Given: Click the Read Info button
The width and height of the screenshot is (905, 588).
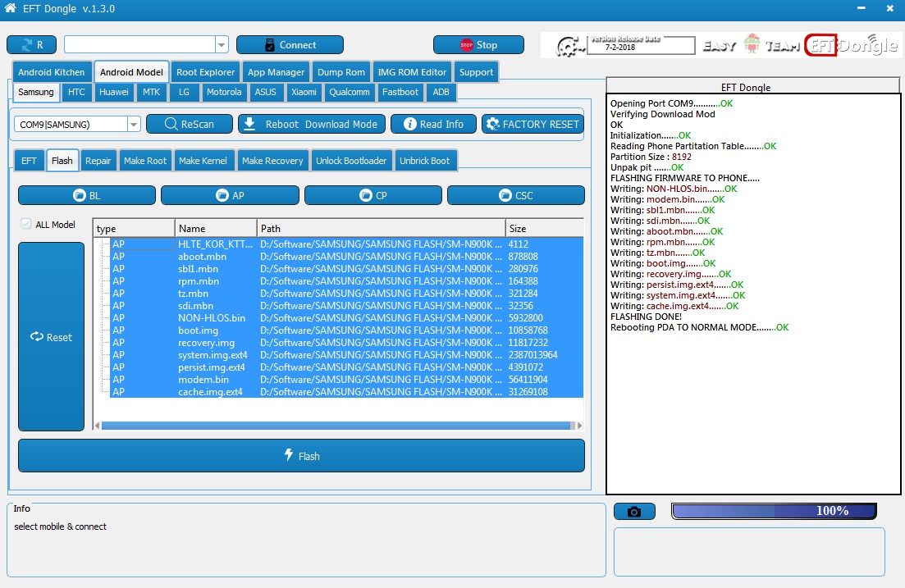Looking at the screenshot, I should (433, 124).
